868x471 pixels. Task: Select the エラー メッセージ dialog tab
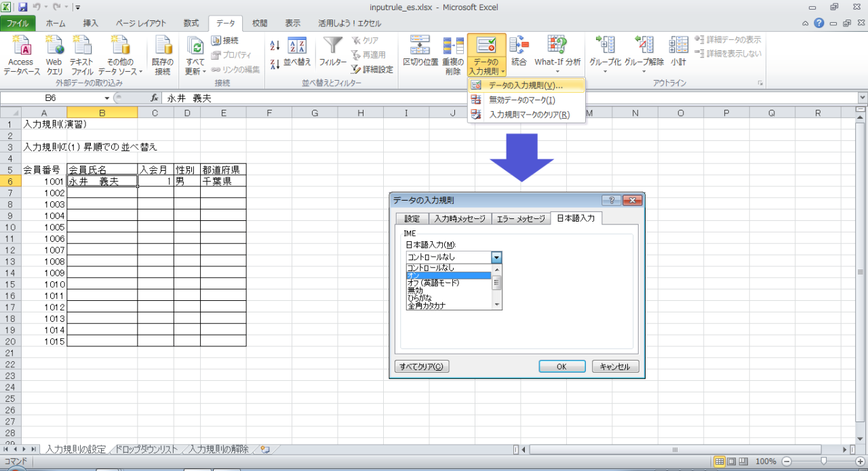[x=520, y=219]
